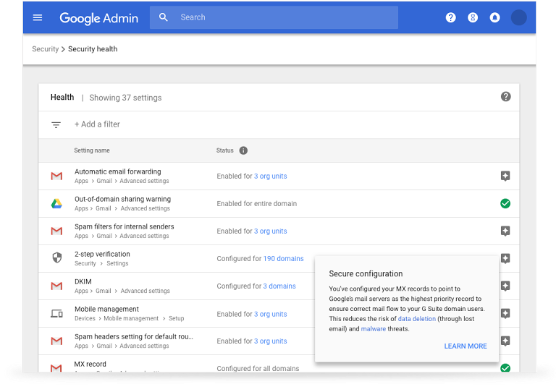The height and width of the screenshot is (392, 556).
Task: Open notifications bell
Action: pyautogui.click(x=494, y=17)
